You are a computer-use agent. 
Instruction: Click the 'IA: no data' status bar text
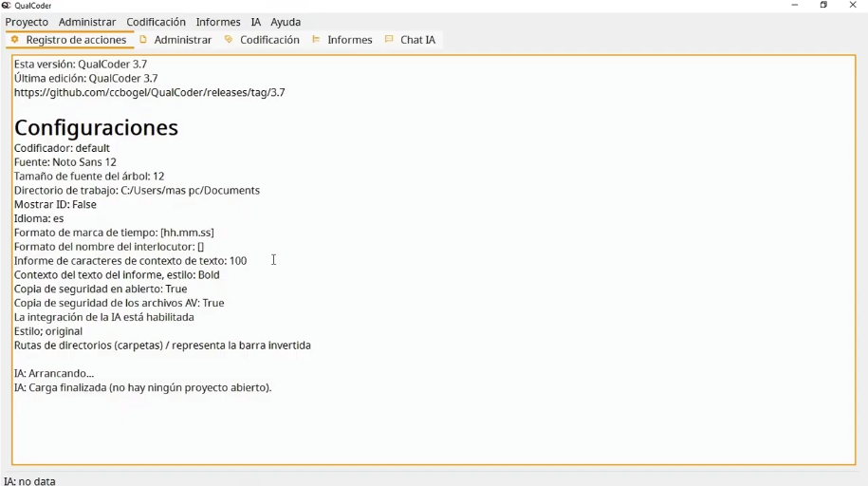point(30,481)
